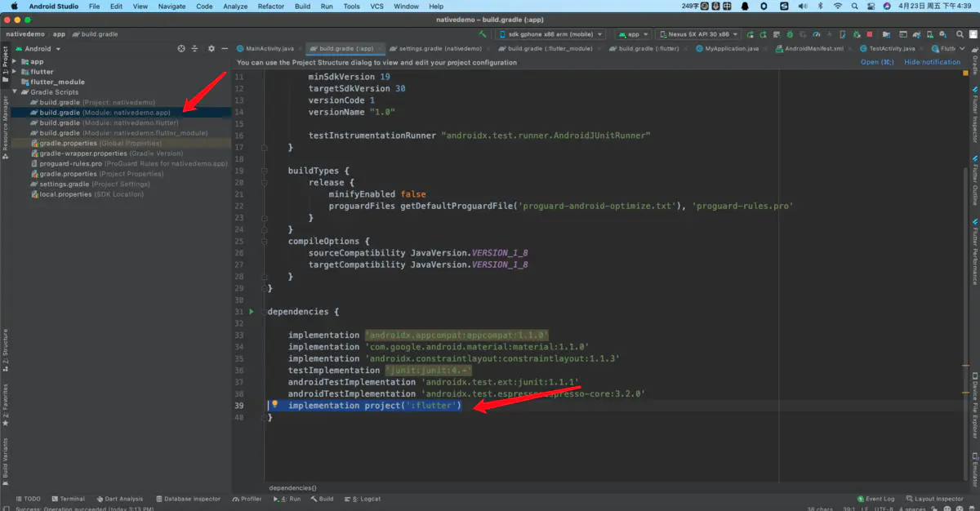Click the Select Opened File target icon

coord(181,49)
